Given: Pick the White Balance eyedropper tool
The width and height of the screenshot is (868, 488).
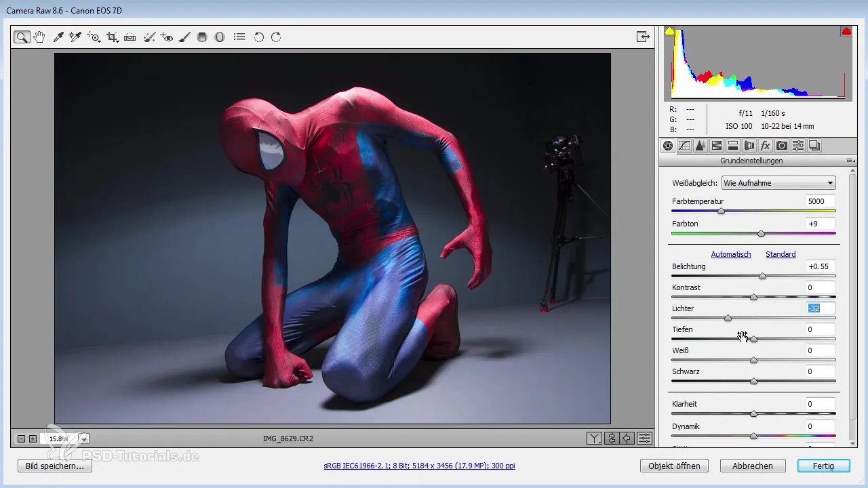Looking at the screenshot, I should click(x=58, y=37).
